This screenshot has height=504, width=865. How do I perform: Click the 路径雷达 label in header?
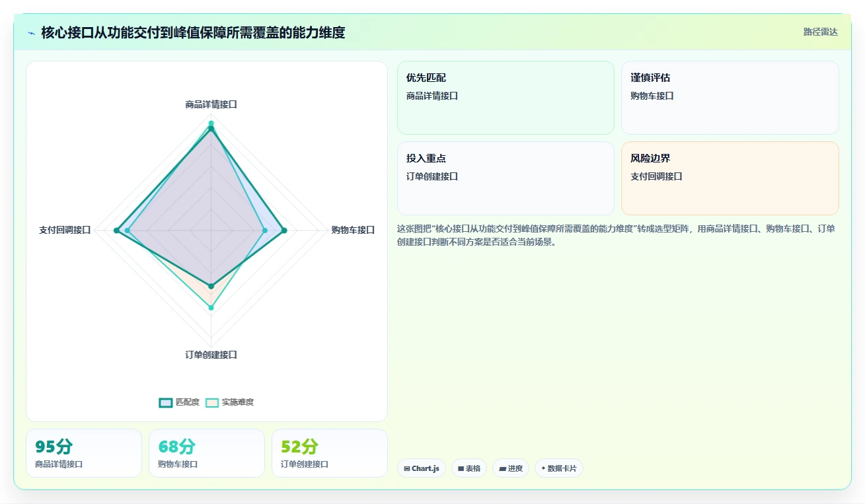(x=821, y=32)
